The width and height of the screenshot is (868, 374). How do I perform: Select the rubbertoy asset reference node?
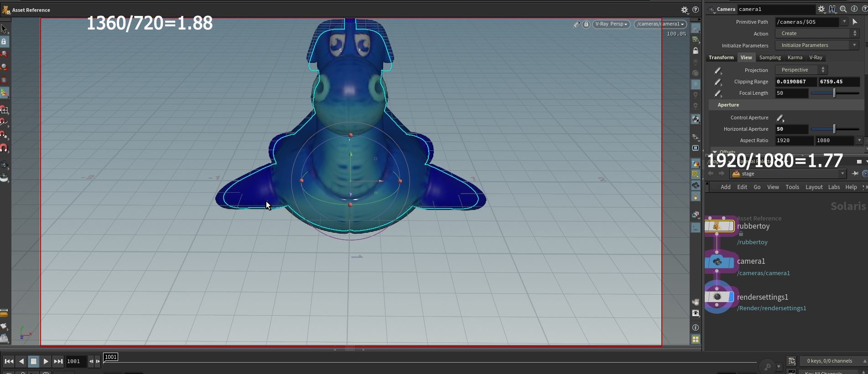click(720, 226)
